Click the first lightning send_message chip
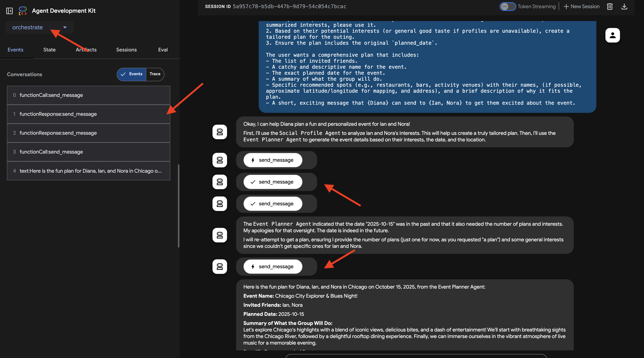 (x=273, y=160)
